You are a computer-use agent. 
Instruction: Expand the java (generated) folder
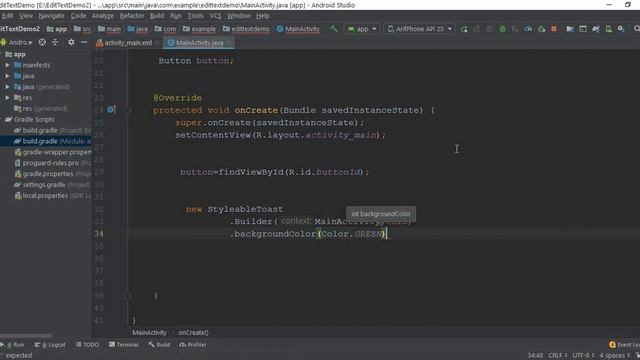(x=7, y=87)
